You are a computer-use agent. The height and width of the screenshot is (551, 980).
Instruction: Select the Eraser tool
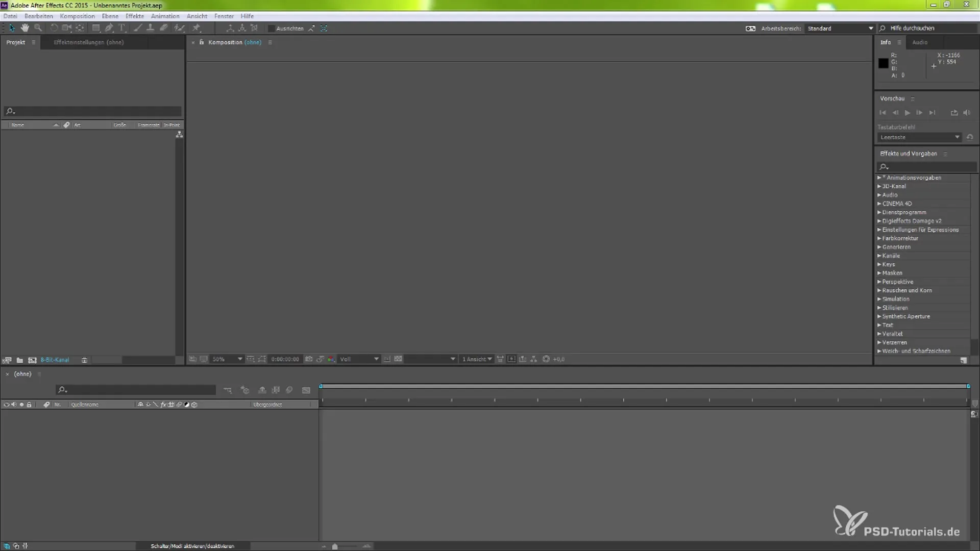[x=163, y=28]
